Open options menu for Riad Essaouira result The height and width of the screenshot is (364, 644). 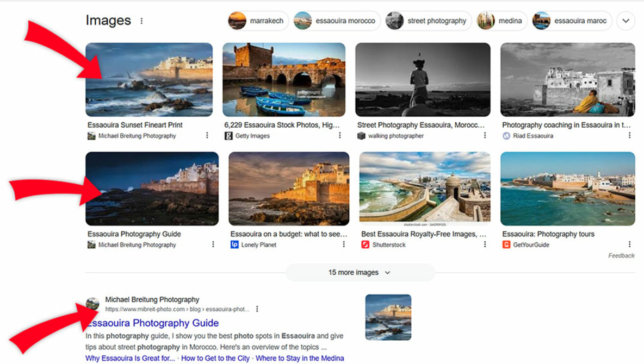click(629, 136)
